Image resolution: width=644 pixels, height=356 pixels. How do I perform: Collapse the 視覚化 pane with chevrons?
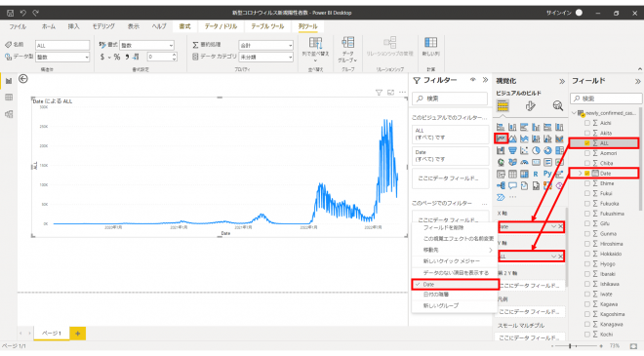pos(562,81)
